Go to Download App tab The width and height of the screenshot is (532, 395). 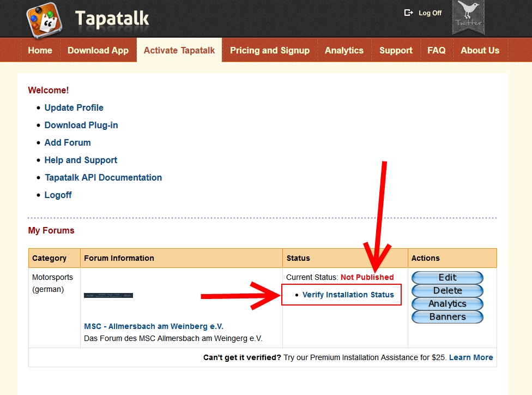pyautogui.click(x=98, y=50)
